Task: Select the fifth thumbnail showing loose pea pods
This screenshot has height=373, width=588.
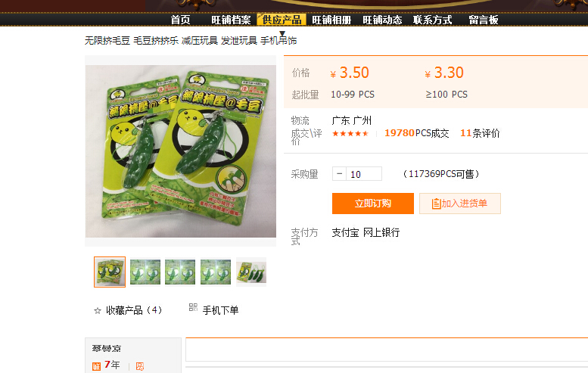Action: [251, 272]
